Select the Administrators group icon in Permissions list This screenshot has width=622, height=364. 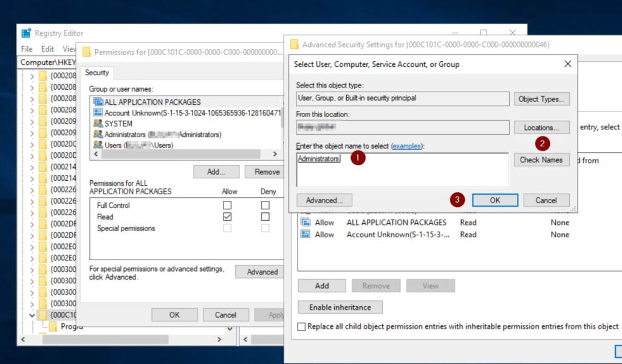[98, 134]
